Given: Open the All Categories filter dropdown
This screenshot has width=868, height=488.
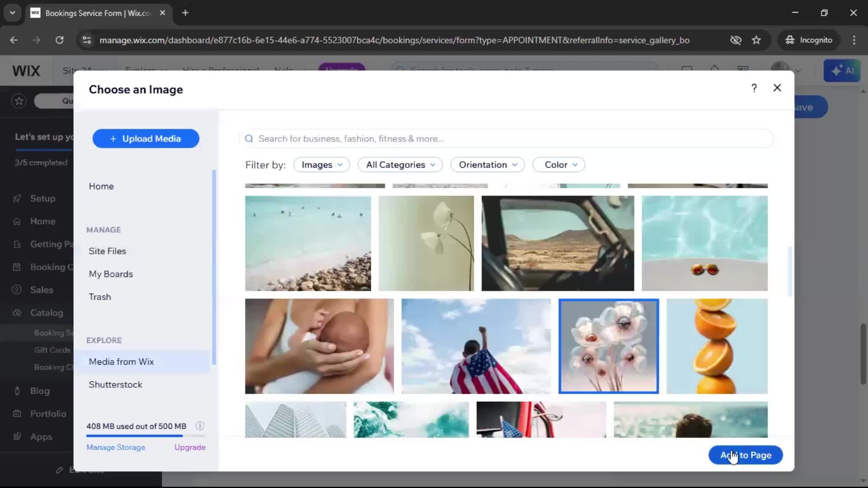Looking at the screenshot, I should coord(400,165).
